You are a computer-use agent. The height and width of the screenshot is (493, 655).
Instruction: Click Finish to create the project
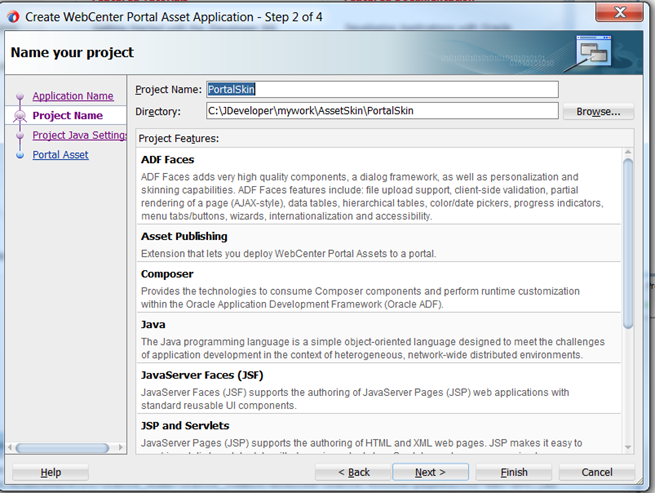pos(514,472)
